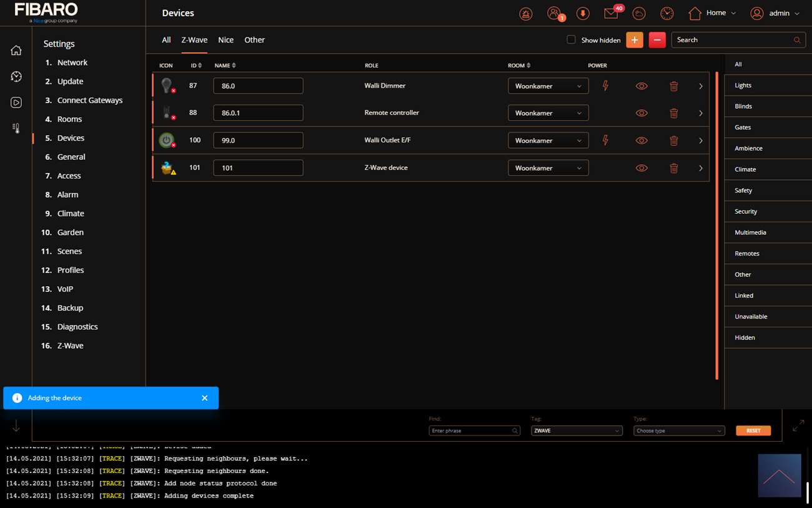This screenshot has height=508, width=812.
Task: Select the Lights category filter
Action: pos(743,85)
